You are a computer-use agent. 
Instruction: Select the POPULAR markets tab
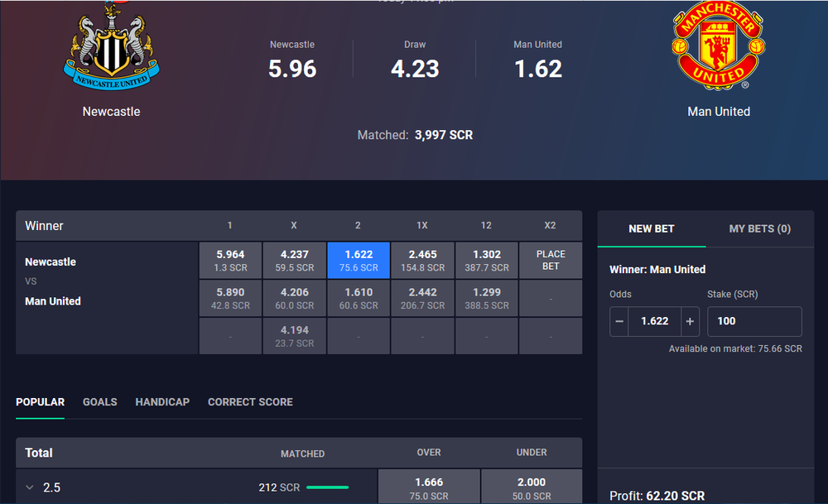pos(40,402)
